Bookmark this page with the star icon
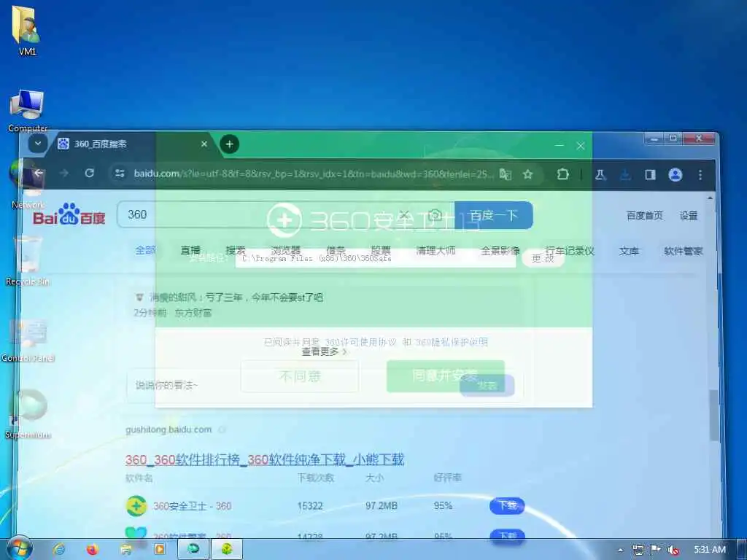Screen dimensions: 747x560 pyautogui.click(x=527, y=174)
